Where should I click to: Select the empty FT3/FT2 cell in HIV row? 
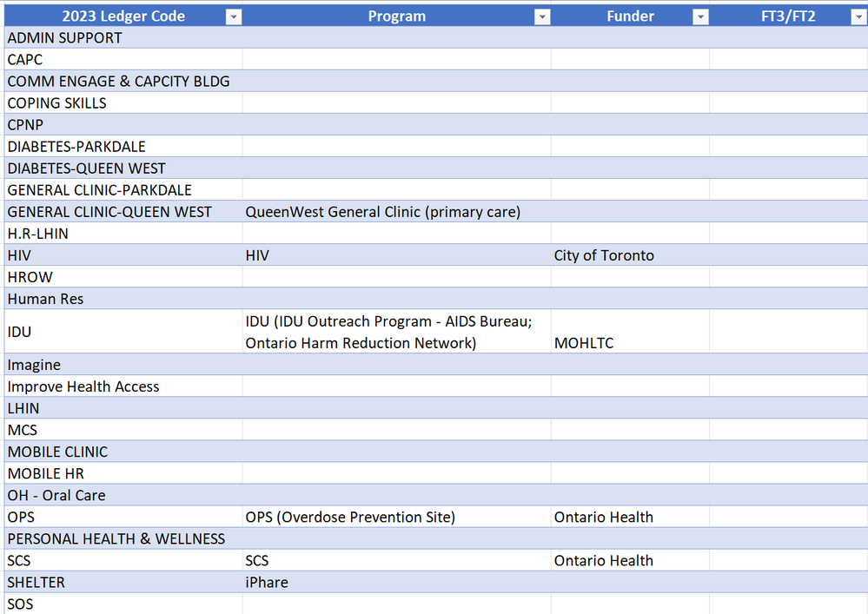pos(788,255)
